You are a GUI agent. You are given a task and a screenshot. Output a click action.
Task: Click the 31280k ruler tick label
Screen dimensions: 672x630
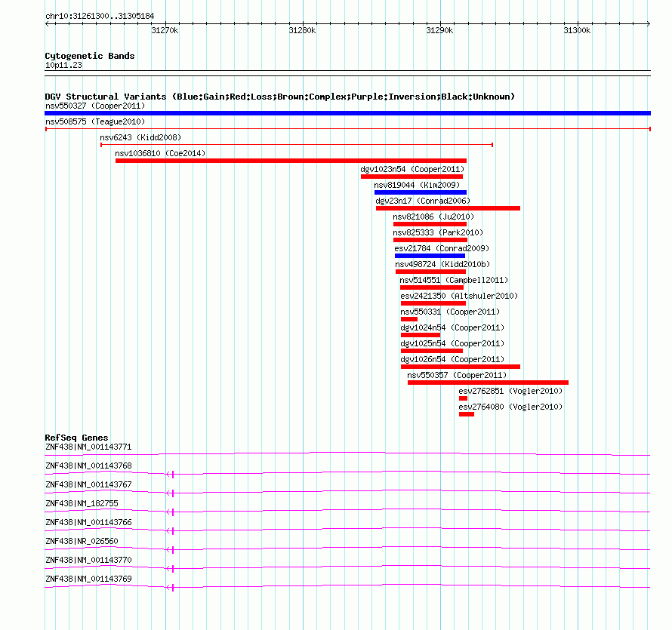click(x=302, y=30)
